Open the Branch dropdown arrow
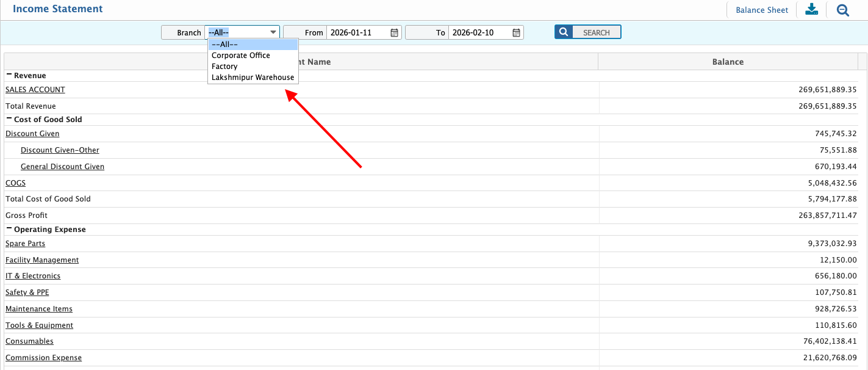 pos(273,32)
